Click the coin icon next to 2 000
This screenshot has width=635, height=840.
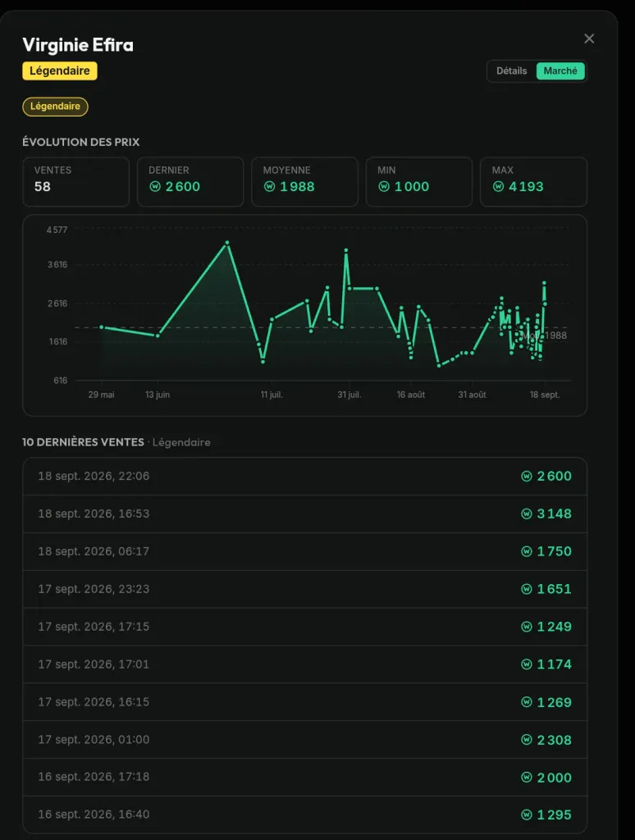[x=526, y=778]
